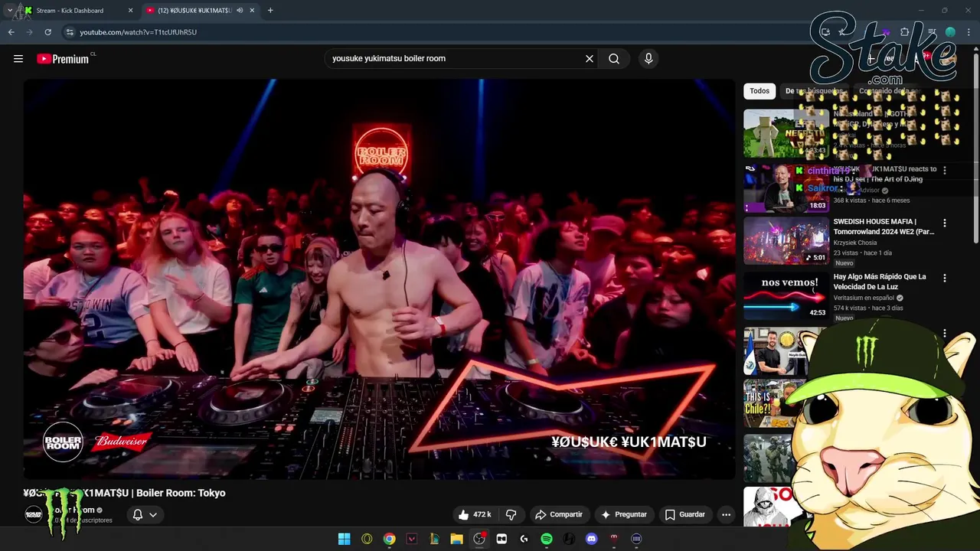
Task: Close the YouTube video browser tab
Action: pyautogui.click(x=252, y=11)
